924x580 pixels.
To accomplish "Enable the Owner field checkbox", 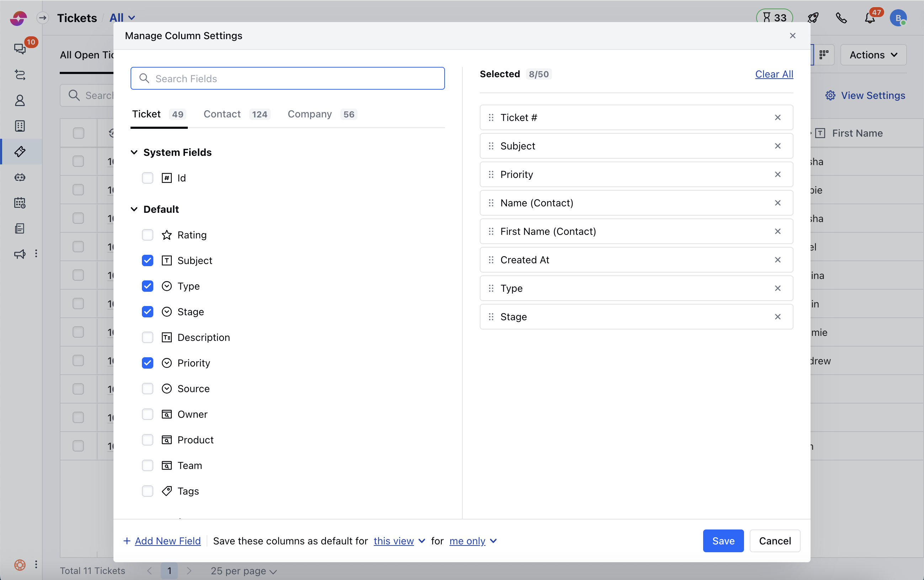I will 148,414.
